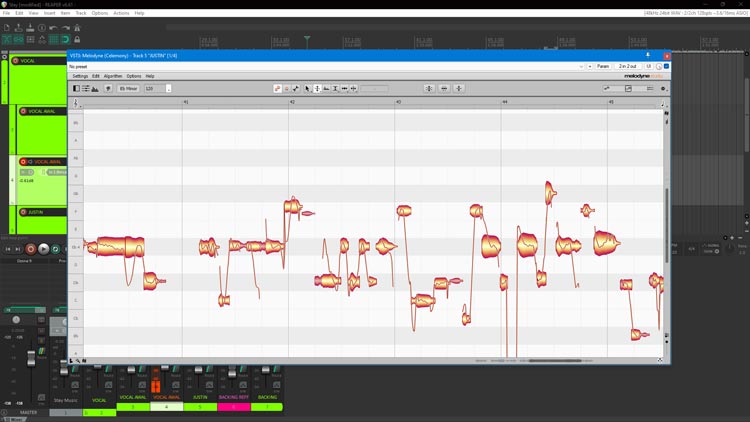Go to project start transport button
The width and height of the screenshot is (750, 422).
pos(8,249)
